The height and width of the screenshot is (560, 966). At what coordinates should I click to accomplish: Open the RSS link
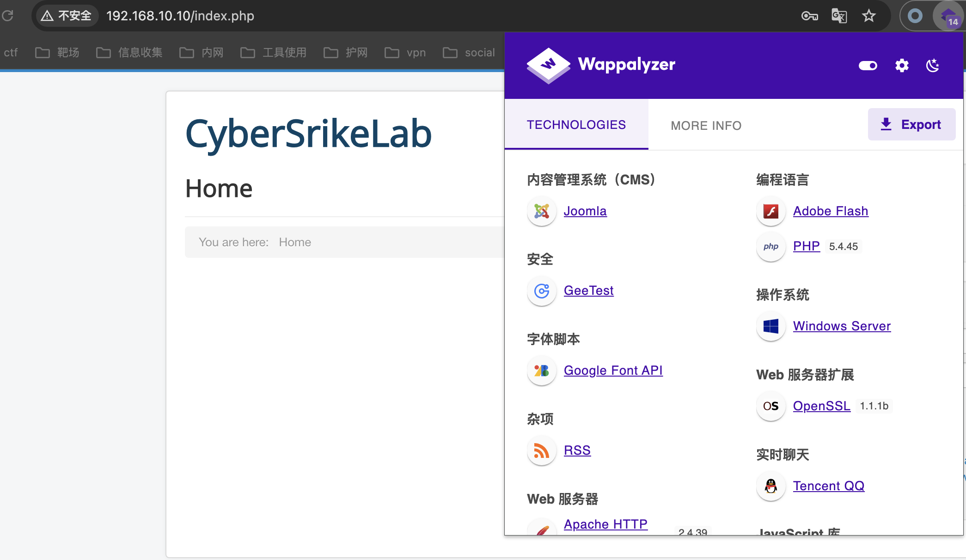pos(577,450)
